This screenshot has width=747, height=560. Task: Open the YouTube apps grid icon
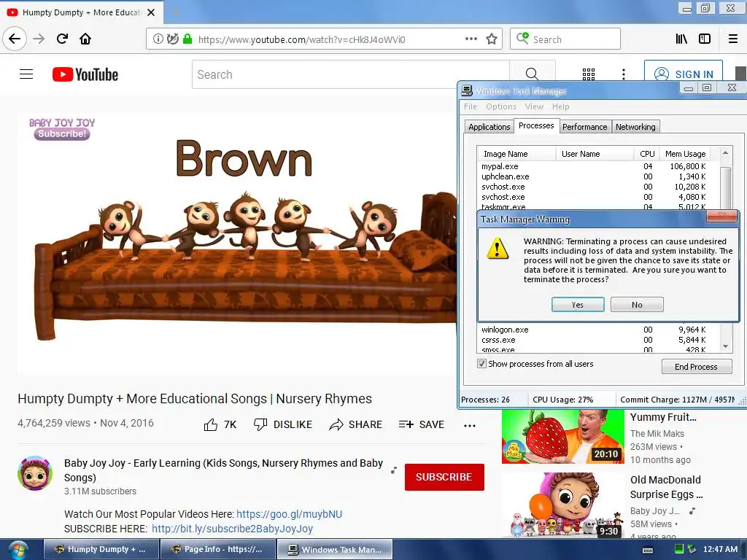tap(589, 74)
